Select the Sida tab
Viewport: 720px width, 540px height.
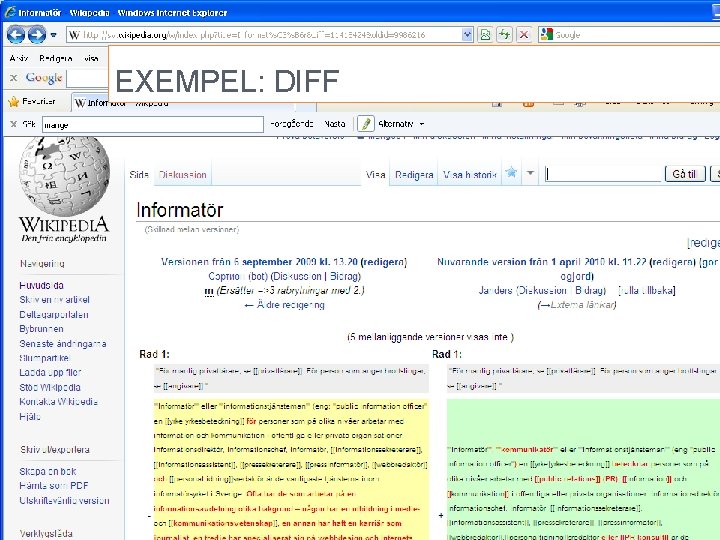tap(139, 174)
